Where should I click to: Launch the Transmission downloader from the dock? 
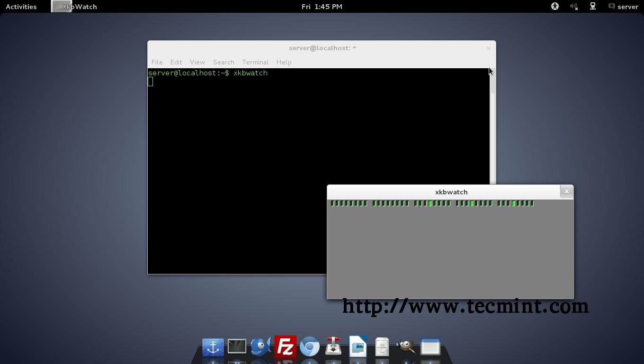coord(333,347)
